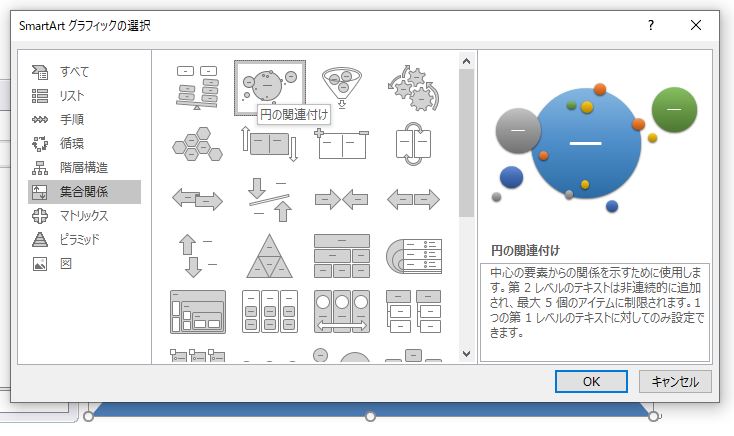Pick the vertical opposing arrows layout

tap(198, 256)
